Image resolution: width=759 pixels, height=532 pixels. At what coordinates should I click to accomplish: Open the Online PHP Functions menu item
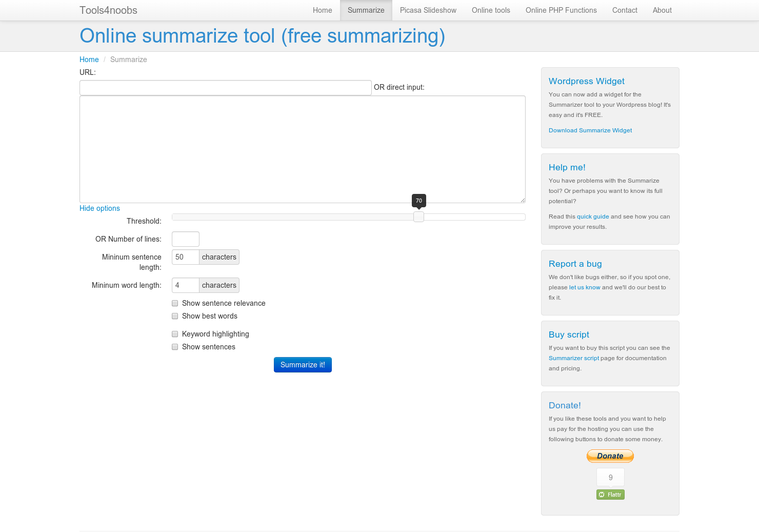click(x=561, y=10)
